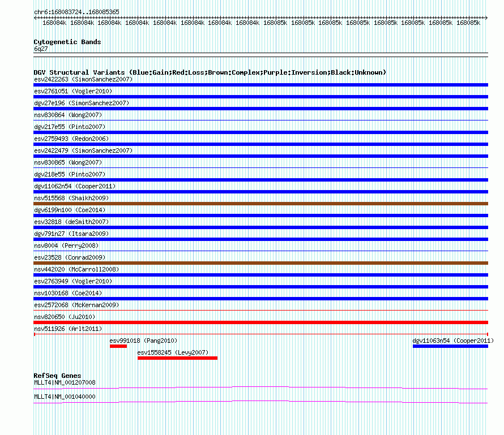
Task: Click the chr6:168083724..168085365 coordinates label
Action: pos(76,12)
